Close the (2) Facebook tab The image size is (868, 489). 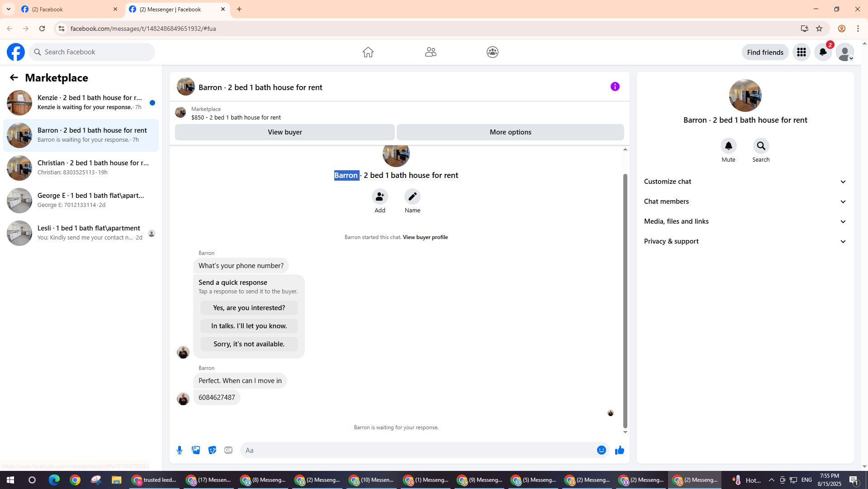115,9
